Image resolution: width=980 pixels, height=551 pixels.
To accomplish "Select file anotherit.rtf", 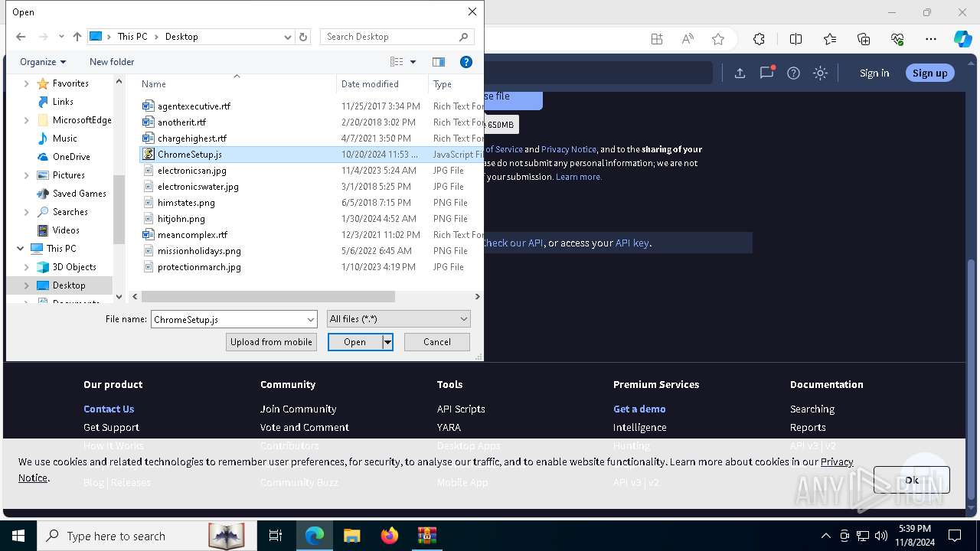I will (x=181, y=122).
